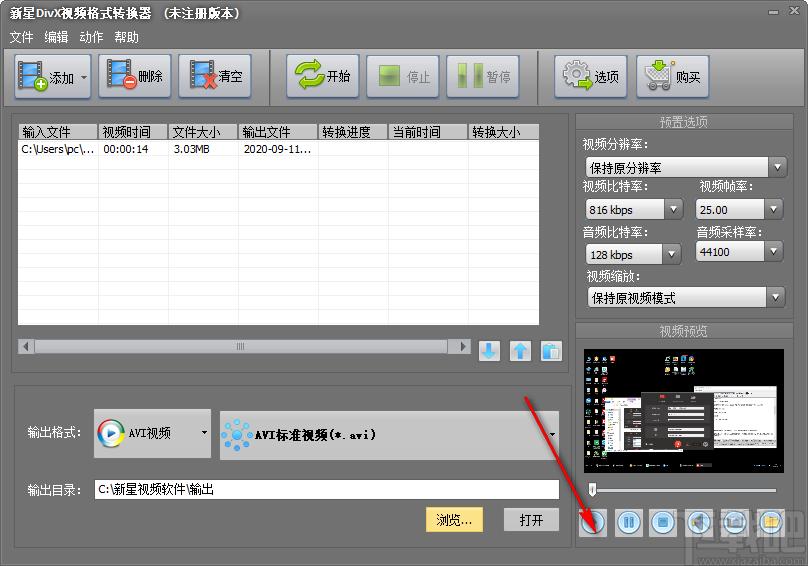Expand the 128 kbps audio bitrate dropdown
Screen dimensions: 808x566
pos(671,254)
